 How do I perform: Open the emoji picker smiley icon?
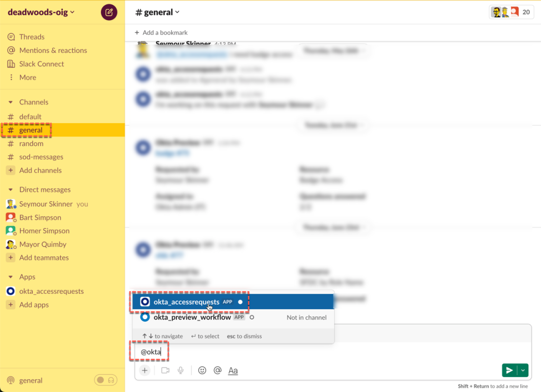tap(202, 370)
